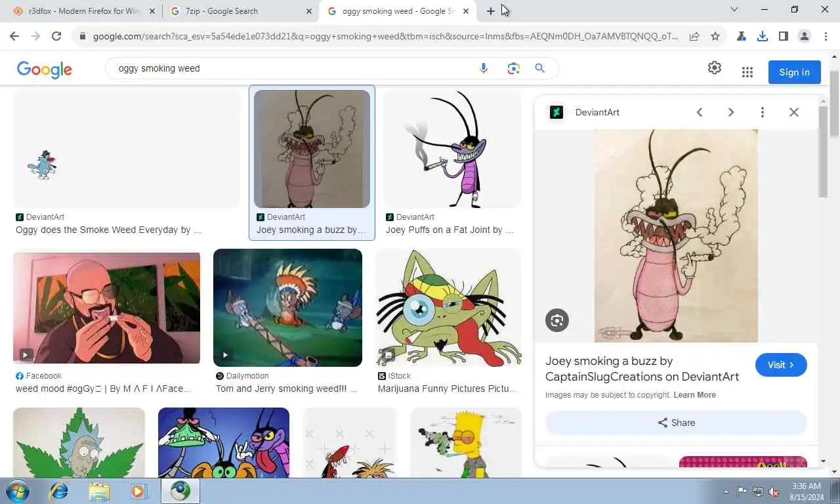Bookmark this page with star icon

[x=715, y=36]
